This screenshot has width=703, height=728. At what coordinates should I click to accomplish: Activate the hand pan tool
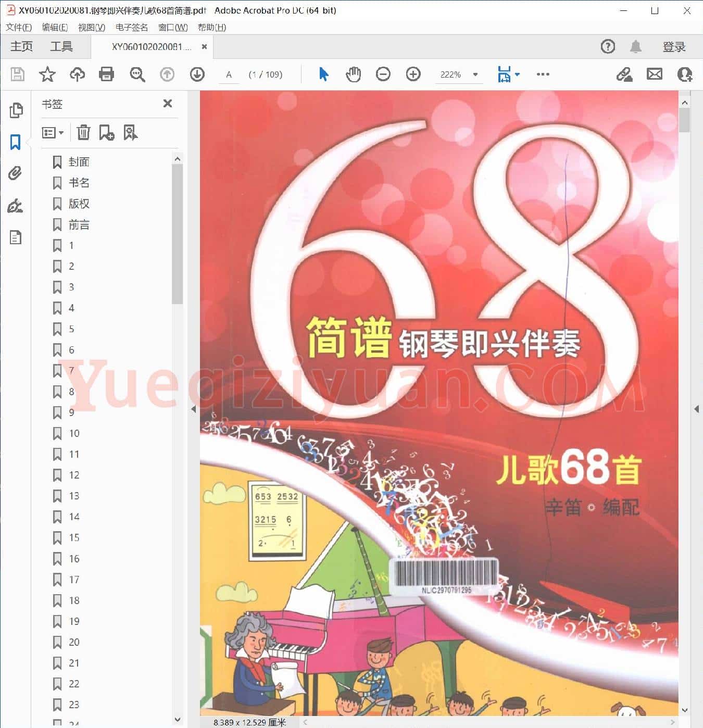pyautogui.click(x=353, y=74)
